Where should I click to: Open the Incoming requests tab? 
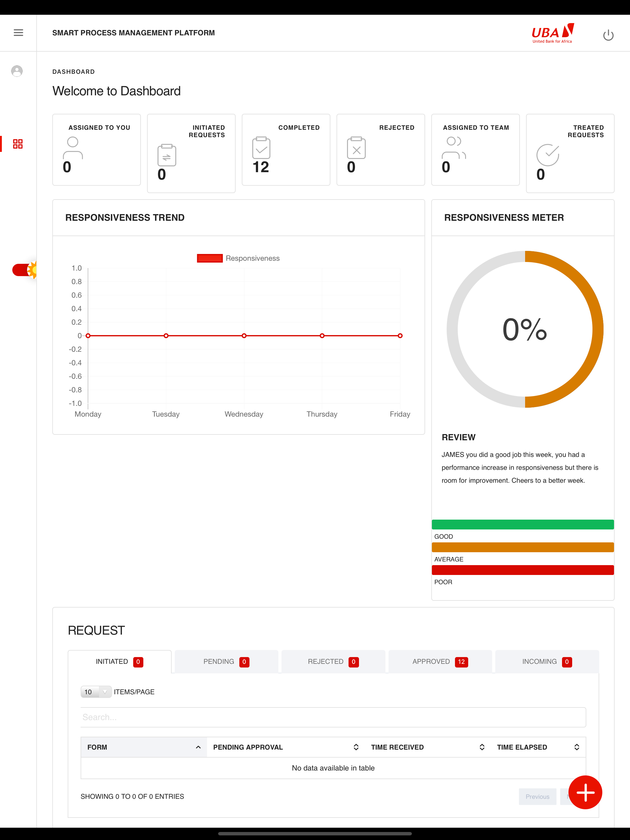[546, 662]
